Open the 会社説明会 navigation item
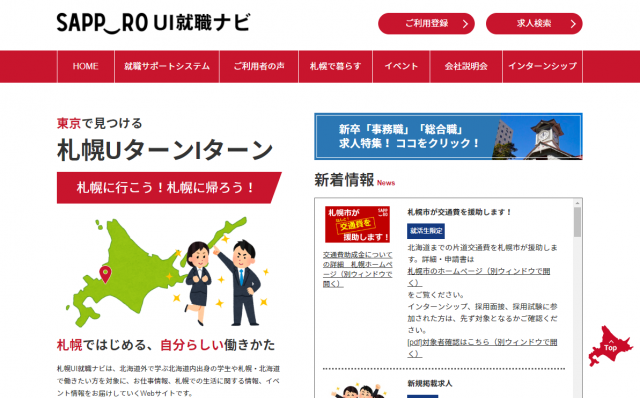The width and height of the screenshot is (640, 398). pyautogui.click(x=466, y=66)
